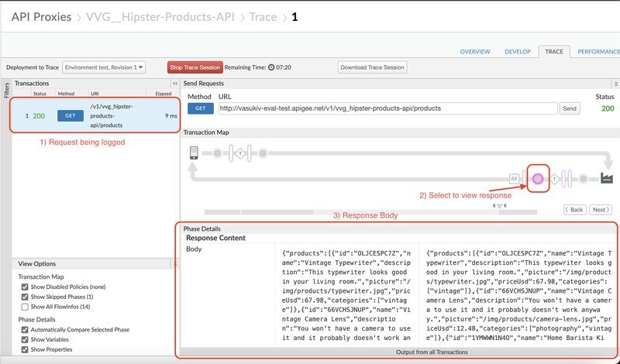Click the GET method badge in transaction row

pos(71,116)
